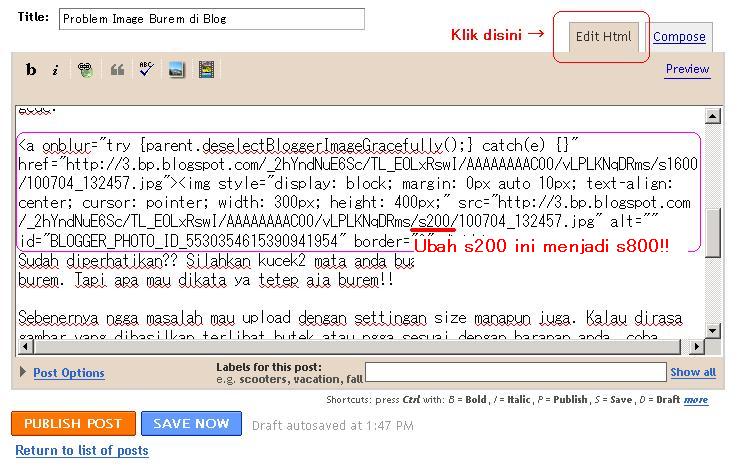Run the ABC spell check icon

146,69
